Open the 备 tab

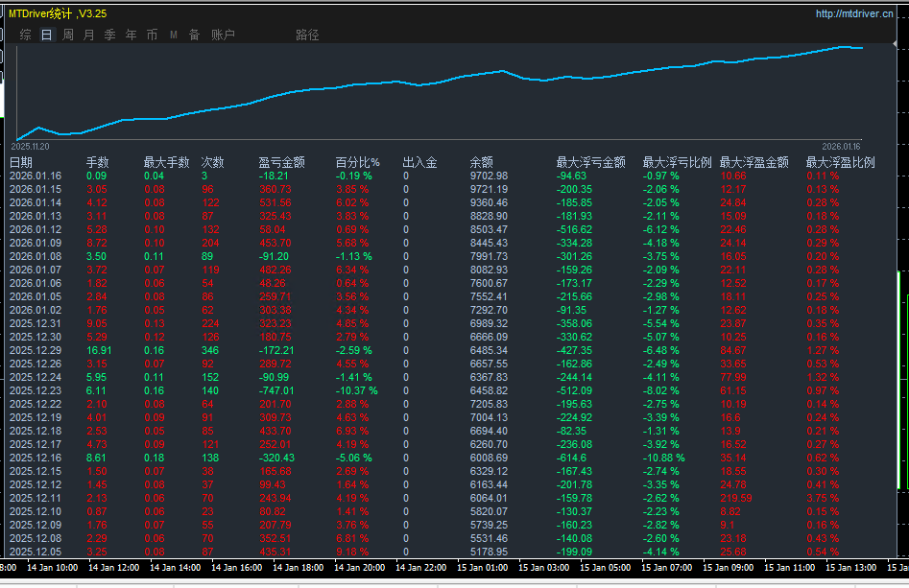coord(195,35)
